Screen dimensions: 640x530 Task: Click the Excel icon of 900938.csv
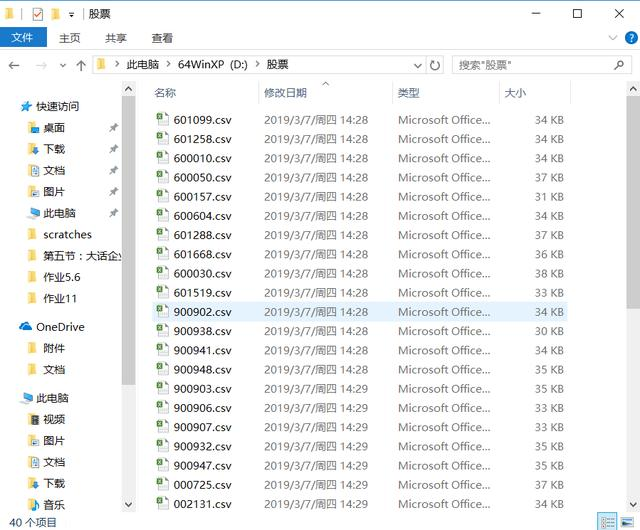(x=162, y=330)
